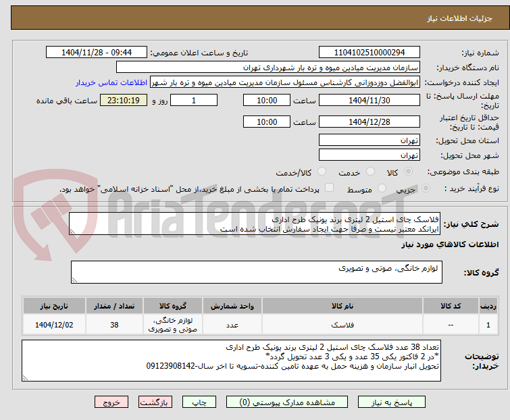Screen dimensions: 510x420
Task: Click the نام دستگاه خریدار field
Action: point(268,68)
